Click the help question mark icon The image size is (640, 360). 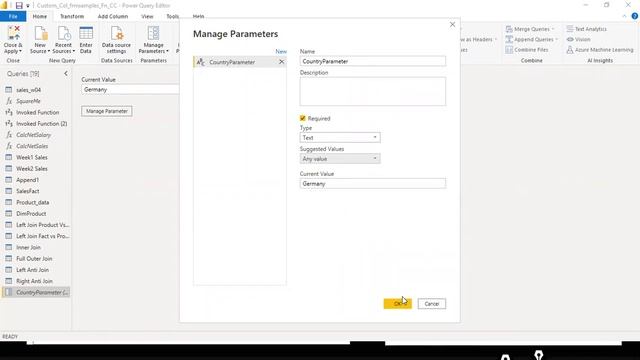634,16
